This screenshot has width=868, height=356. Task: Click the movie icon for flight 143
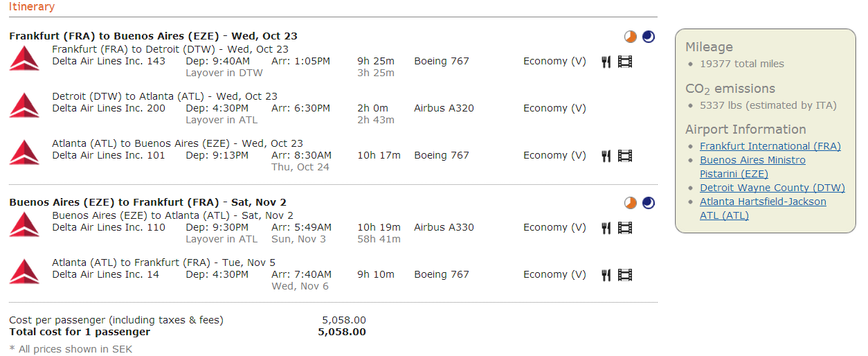pos(625,62)
